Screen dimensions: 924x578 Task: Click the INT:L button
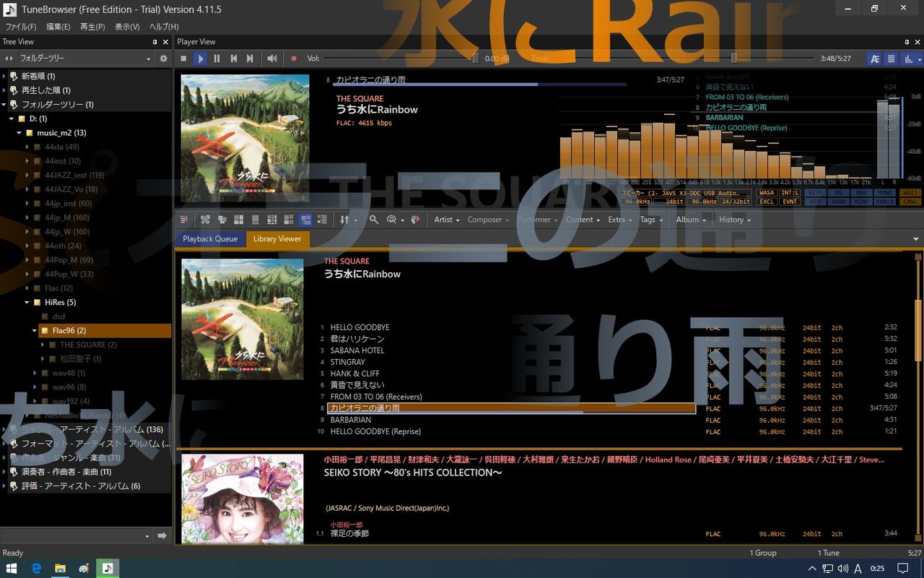pos(790,193)
